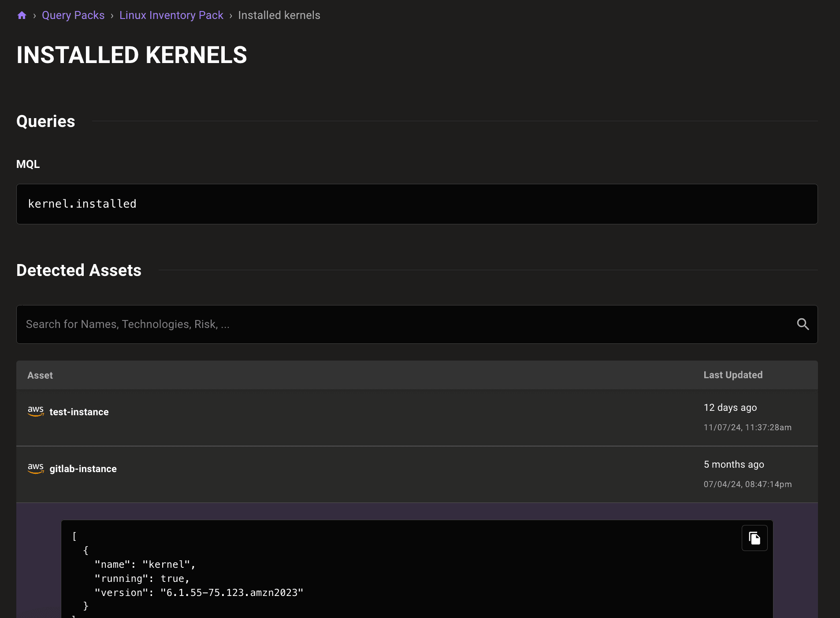840x618 pixels.
Task: Navigate to Linux Inventory Pack
Action: pyautogui.click(x=171, y=15)
